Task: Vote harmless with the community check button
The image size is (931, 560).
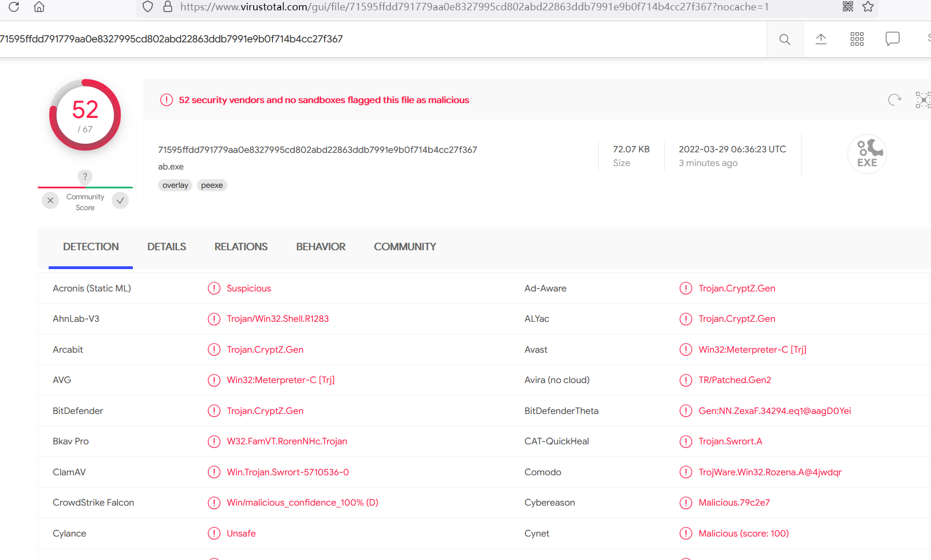Action: pyautogui.click(x=120, y=200)
